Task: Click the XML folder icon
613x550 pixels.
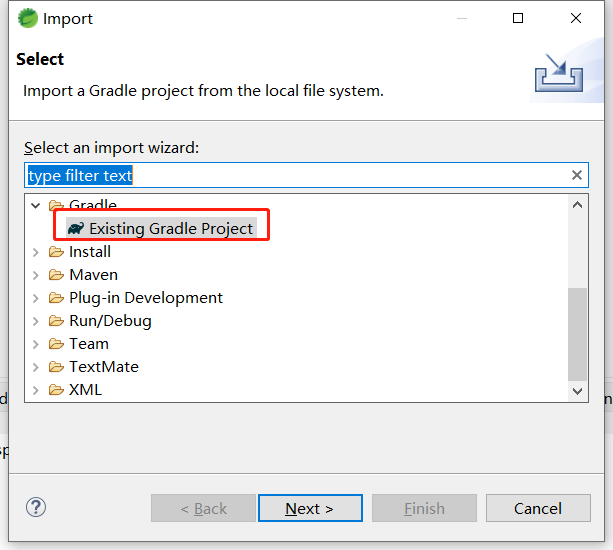Action: coord(56,390)
